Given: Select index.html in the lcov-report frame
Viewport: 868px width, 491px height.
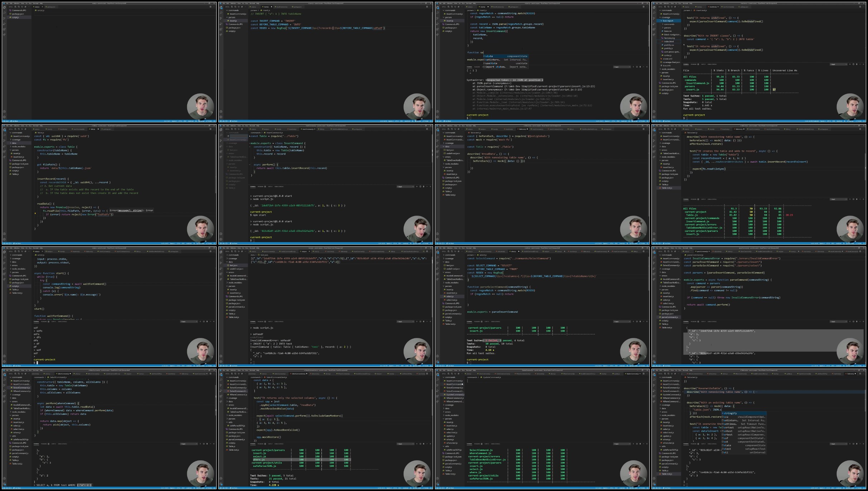Looking at the screenshot, I should (669, 41).
